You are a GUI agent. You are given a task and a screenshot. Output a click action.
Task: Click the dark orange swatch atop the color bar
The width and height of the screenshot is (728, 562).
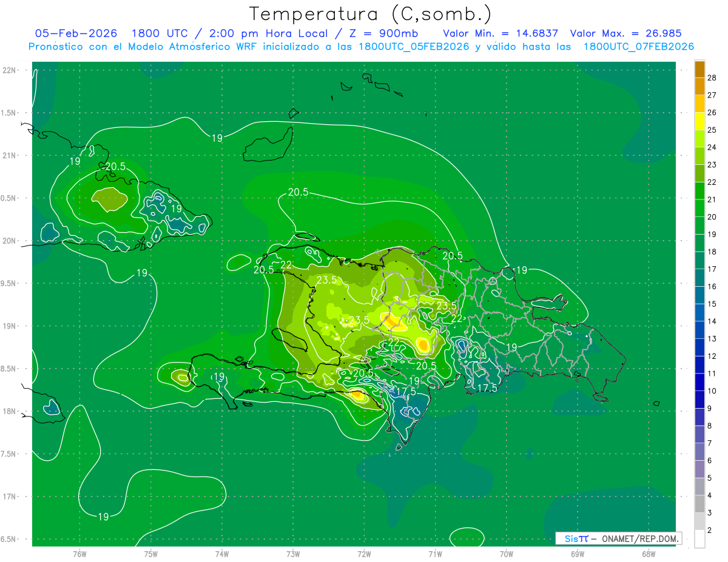coord(699,69)
